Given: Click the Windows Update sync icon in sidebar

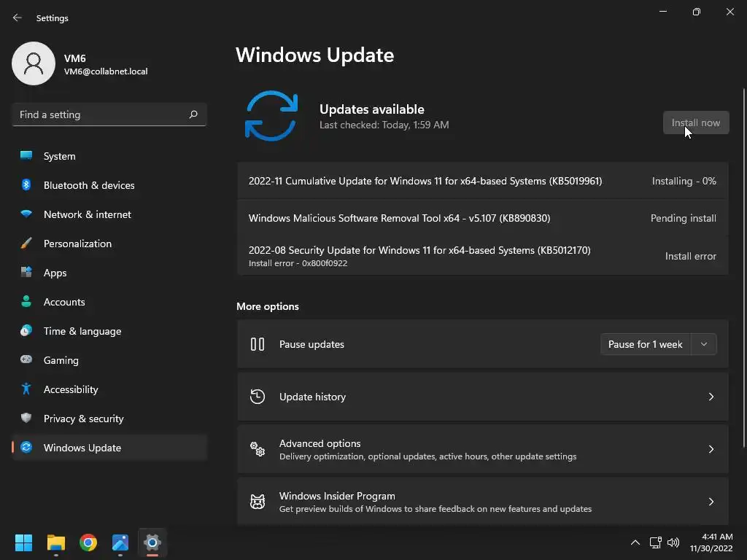Looking at the screenshot, I should click(x=26, y=447).
